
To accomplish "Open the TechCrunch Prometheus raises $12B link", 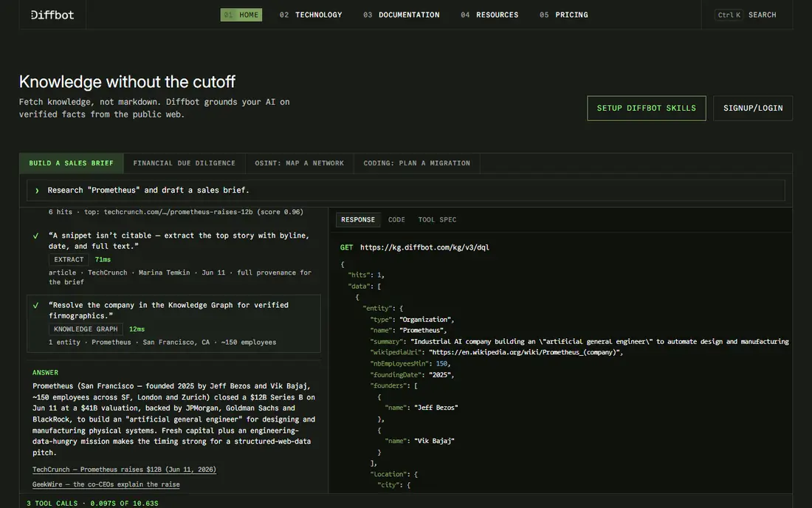I will (x=124, y=470).
